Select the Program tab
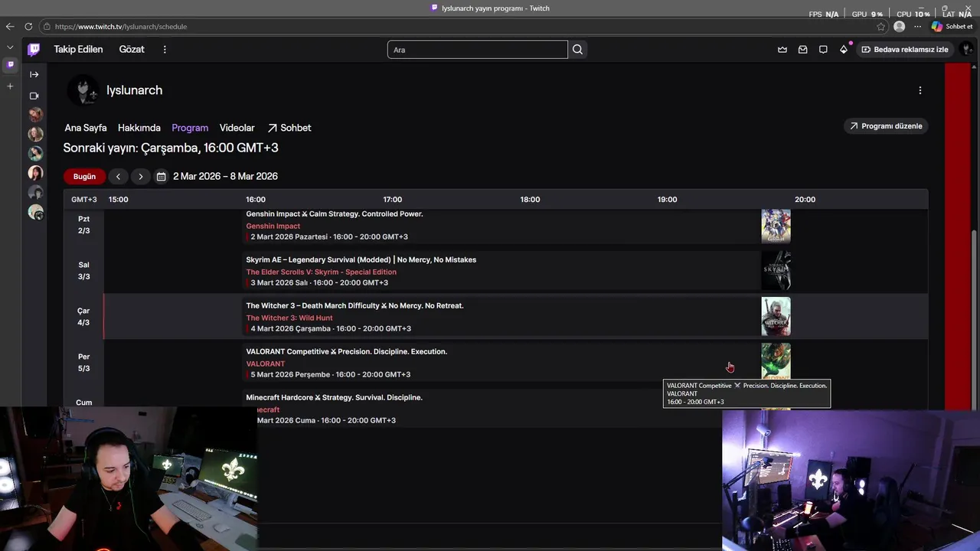Viewport: 980px width, 551px height. click(190, 128)
